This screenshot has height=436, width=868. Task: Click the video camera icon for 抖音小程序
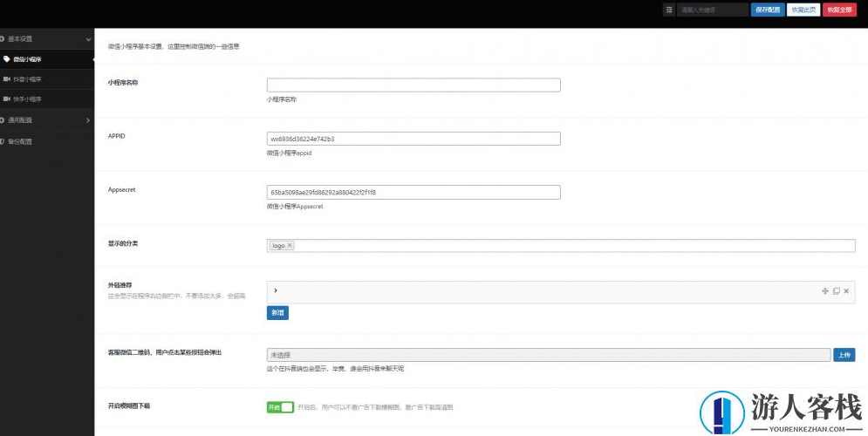coord(7,79)
